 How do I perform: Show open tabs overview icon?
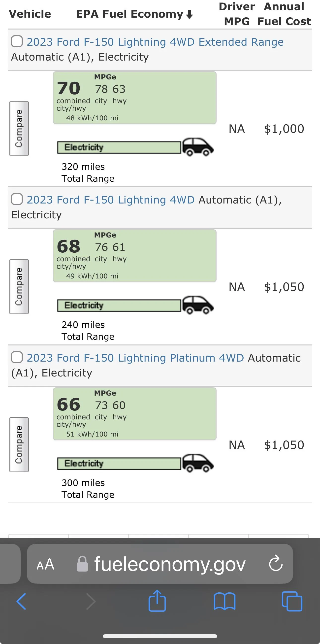pyautogui.click(x=292, y=601)
